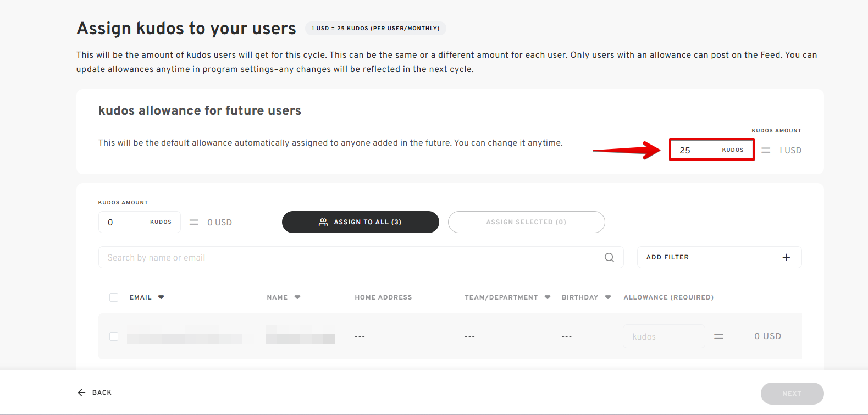Image resolution: width=868 pixels, height=415 pixels.
Task: Click the Next button
Action: point(792,394)
